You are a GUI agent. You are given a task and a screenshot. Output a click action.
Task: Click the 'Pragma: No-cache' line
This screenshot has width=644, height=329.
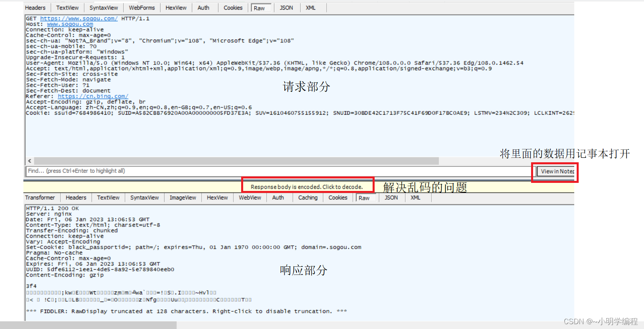(54, 253)
